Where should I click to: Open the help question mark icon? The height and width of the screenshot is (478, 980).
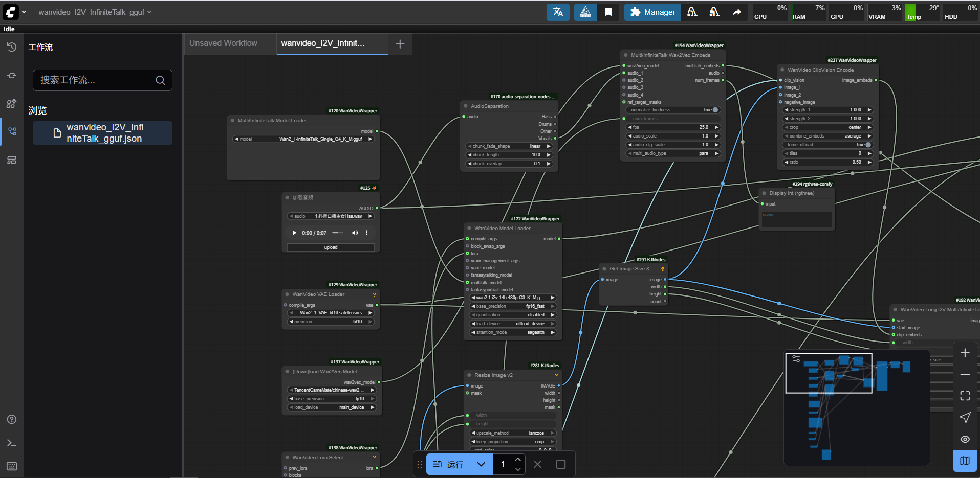tap(12, 419)
